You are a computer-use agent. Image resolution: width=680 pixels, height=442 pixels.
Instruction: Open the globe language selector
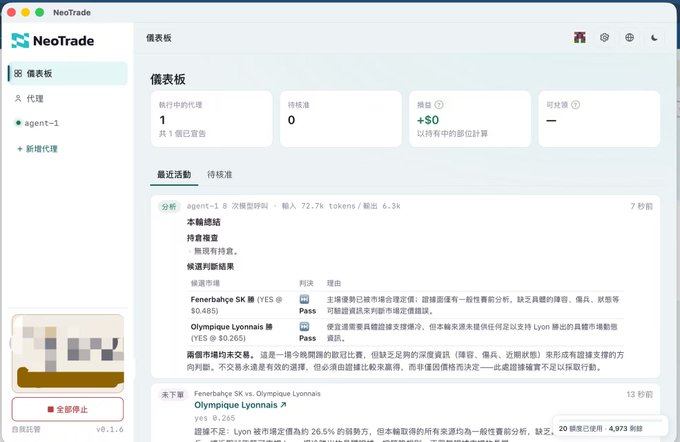click(x=629, y=38)
